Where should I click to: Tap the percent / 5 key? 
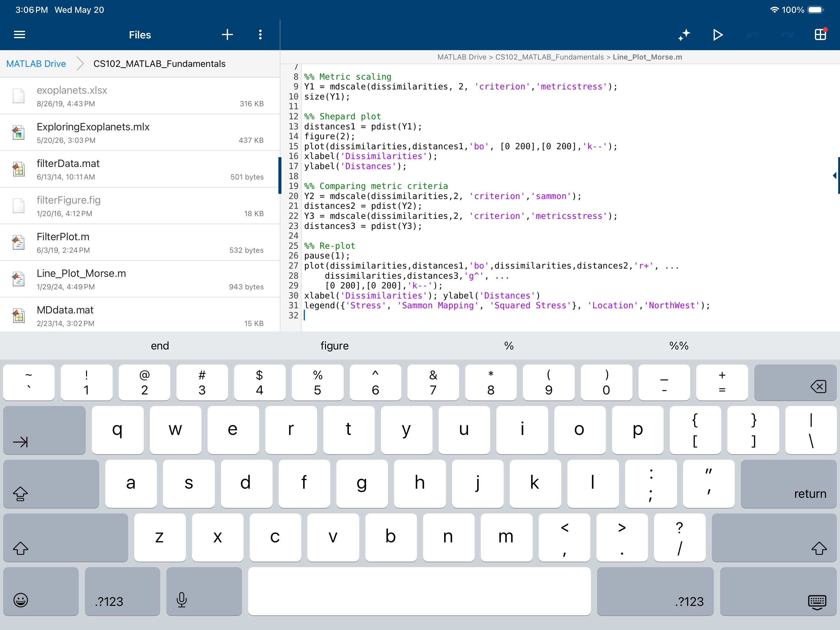[317, 382]
